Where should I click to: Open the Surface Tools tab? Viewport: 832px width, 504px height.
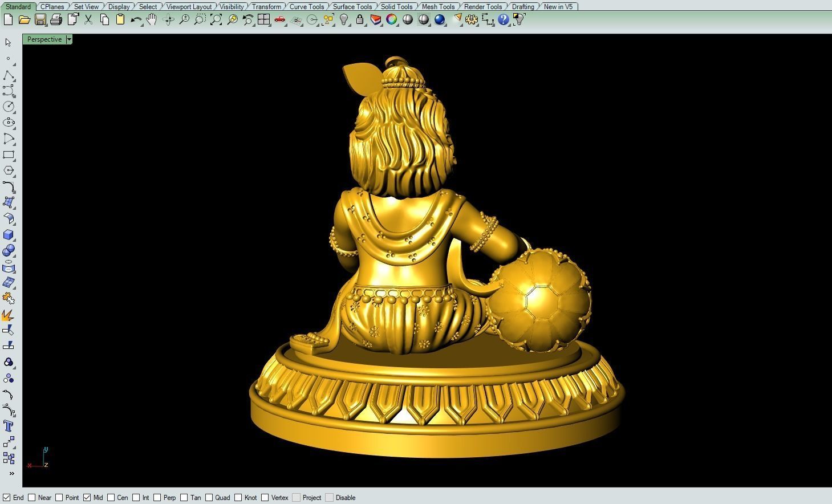click(352, 7)
